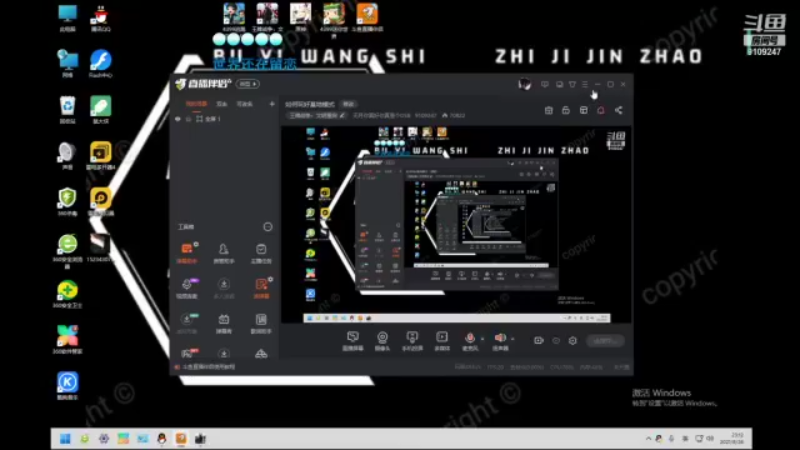The image size is (800, 450).
Task: Open the layout icon beside the red bell
Action: 584,110
